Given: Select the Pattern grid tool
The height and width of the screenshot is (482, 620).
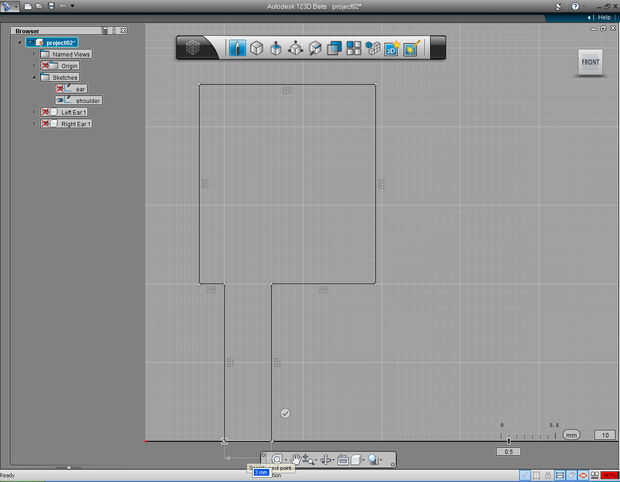Looking at the screenshot, I should (353, 48).
